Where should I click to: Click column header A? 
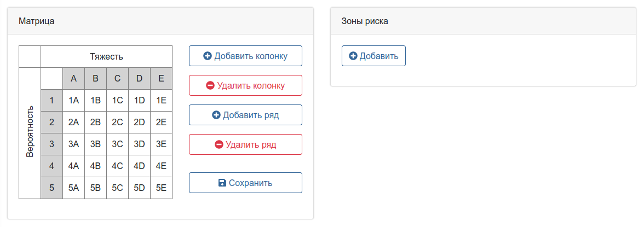[x=74, y=79]
